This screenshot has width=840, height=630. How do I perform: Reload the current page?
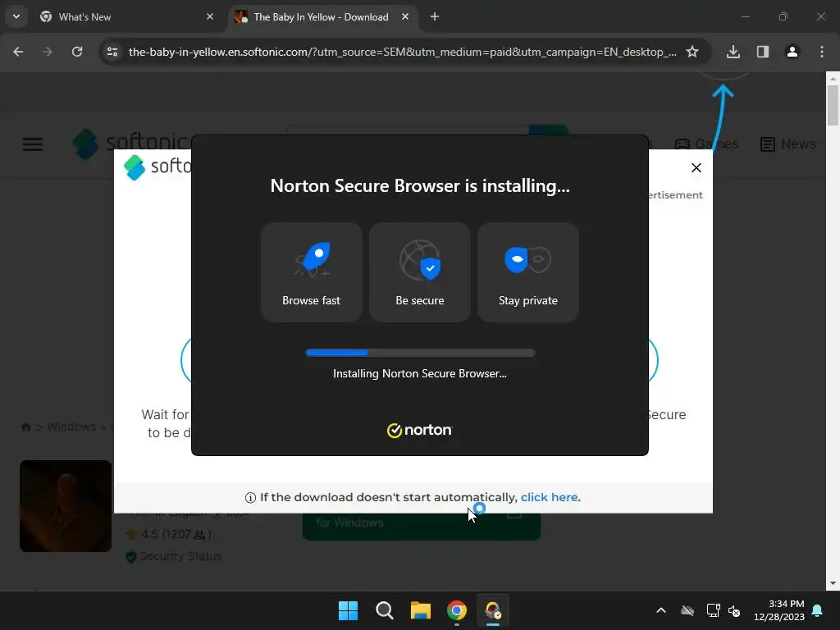77,52
